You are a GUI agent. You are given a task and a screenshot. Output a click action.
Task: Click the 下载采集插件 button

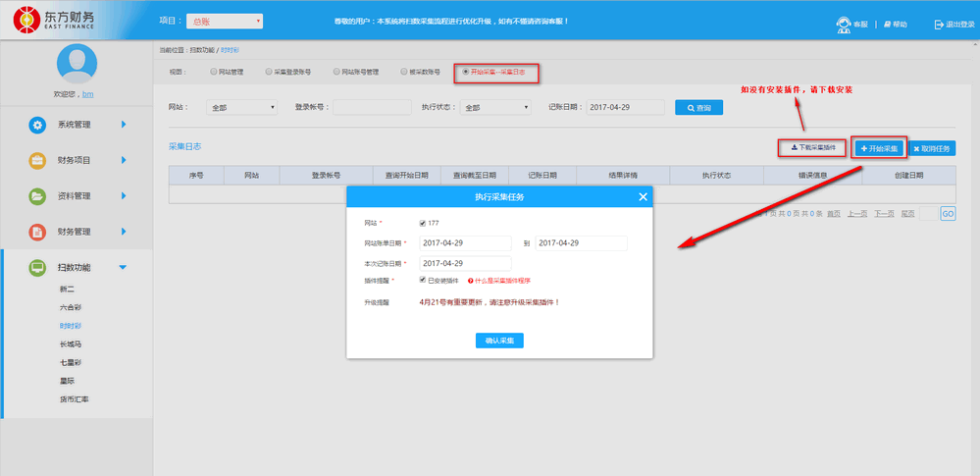(x=812, y=148)
